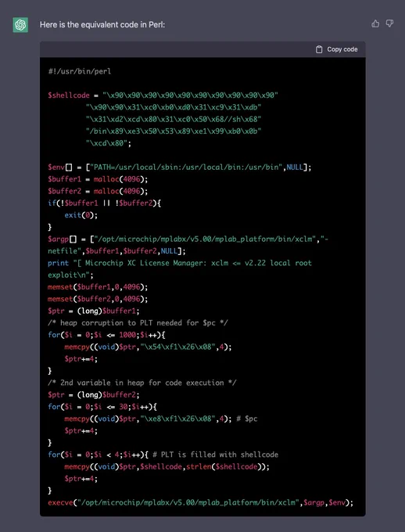Click the text 'Here is the equivalent code in Perl:'
The height and width of the screenshot is (532, 405).
coord(102,25)
